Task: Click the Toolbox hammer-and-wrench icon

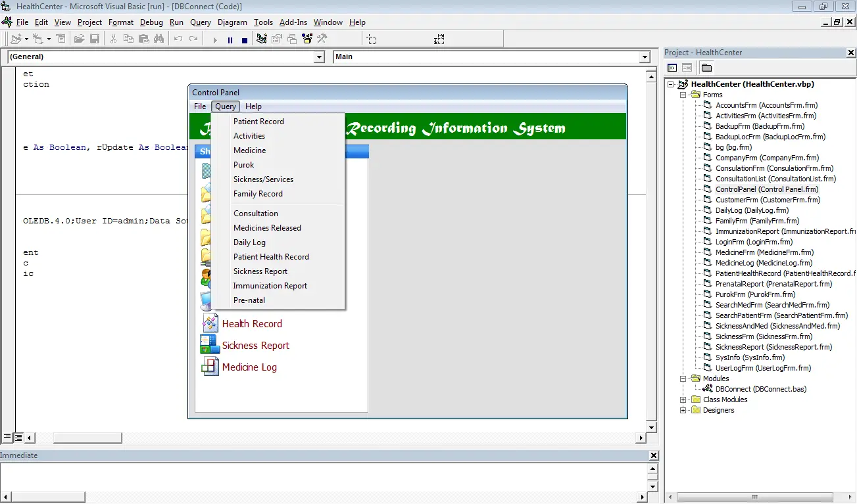Action: (322, 39)
